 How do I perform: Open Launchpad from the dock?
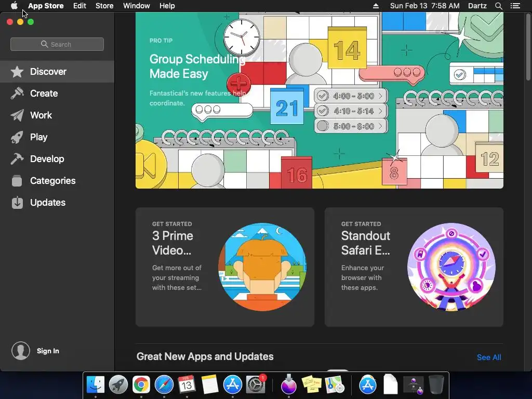tap(118, 384)
